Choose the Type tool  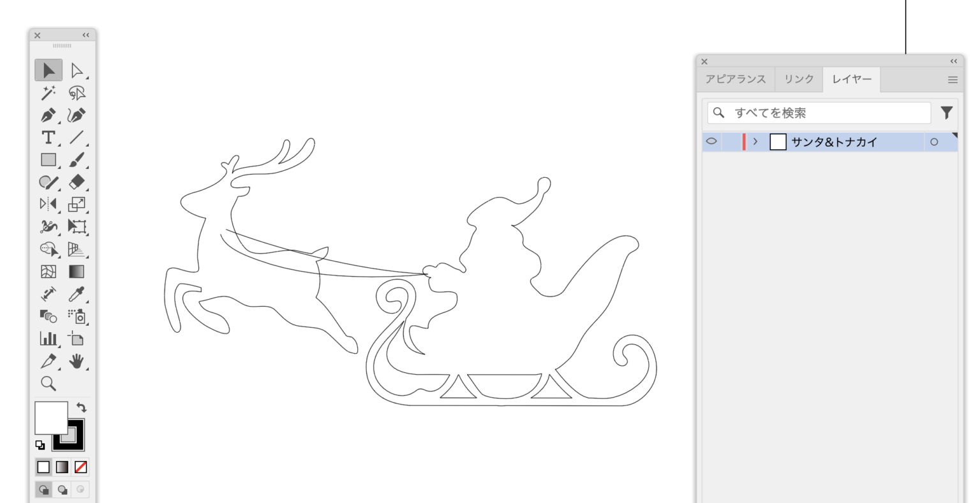(48, 138)
